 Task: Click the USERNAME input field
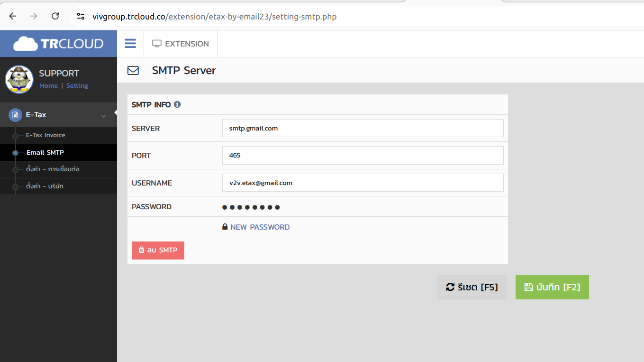coord(363,183)
